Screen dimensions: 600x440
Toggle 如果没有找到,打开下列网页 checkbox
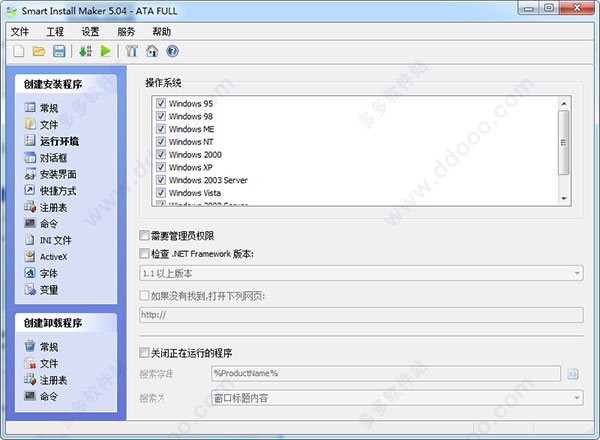click(x=144, y=295)
